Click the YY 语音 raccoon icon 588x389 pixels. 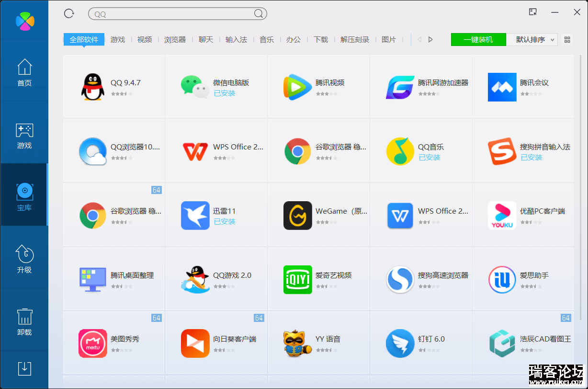(x=297, y=343)
